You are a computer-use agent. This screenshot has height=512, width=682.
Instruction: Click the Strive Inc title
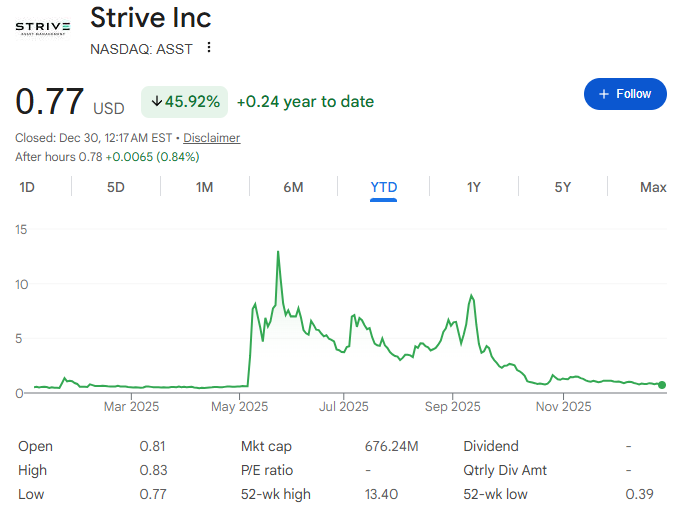(x=150, y=18)
